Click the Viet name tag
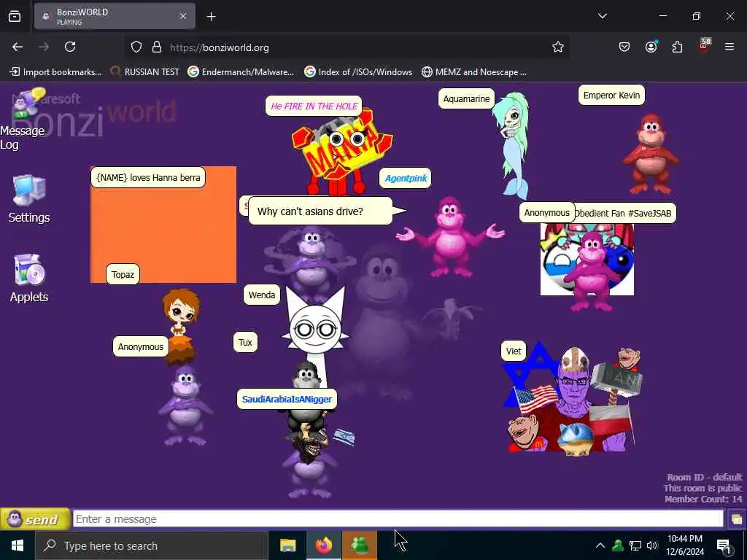The image size is (747, 560). pos(514,351)
